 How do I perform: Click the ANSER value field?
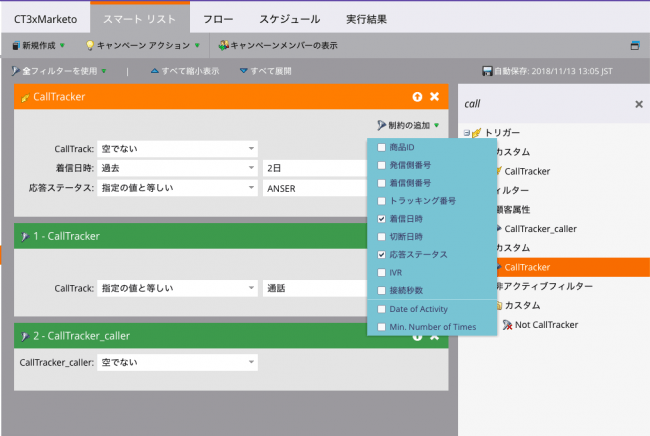315,188
